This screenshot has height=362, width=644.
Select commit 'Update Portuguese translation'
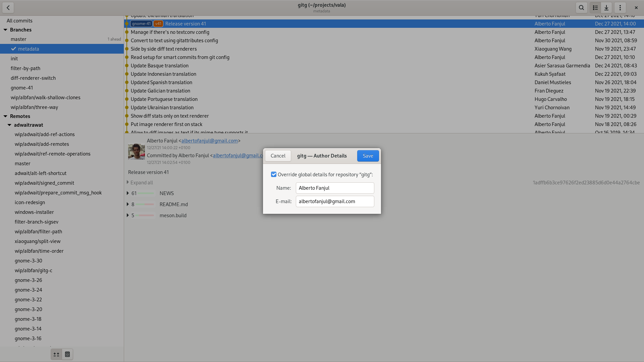point(384,99)
